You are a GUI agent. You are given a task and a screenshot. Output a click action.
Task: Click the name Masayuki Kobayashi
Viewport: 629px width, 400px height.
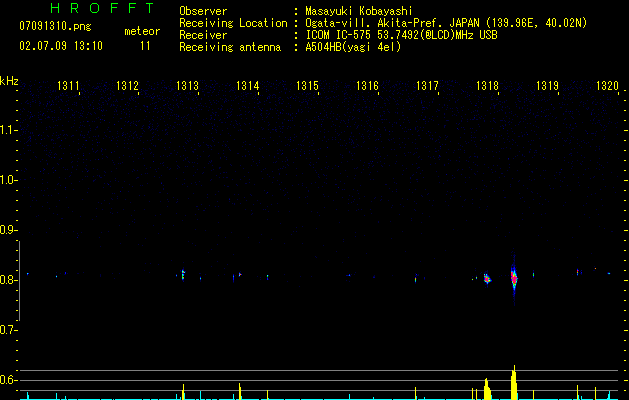click(359, 11)
